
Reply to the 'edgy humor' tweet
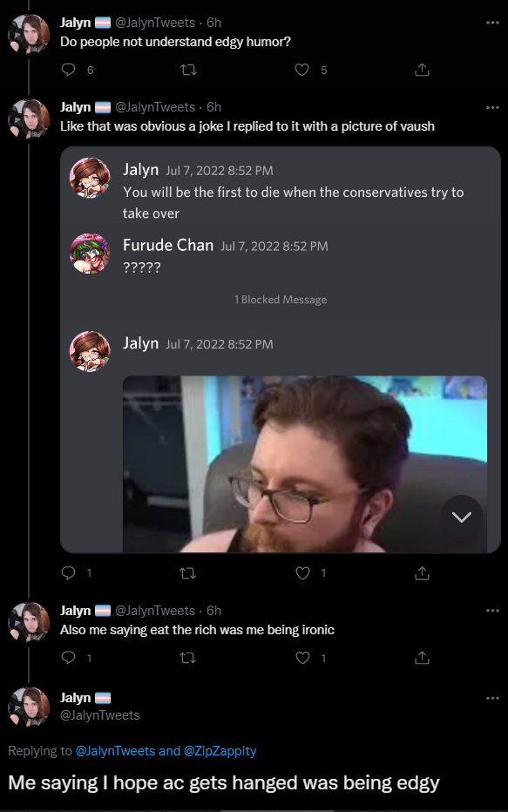[x=68, y=70]
